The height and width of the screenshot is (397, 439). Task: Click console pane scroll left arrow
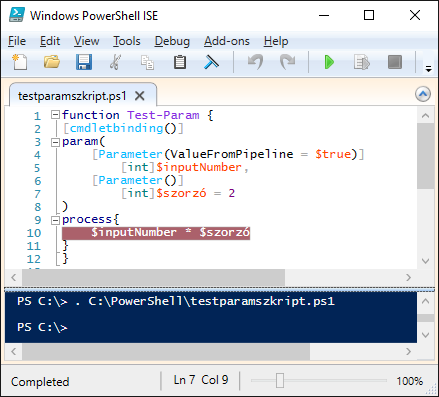coord(14,351)
